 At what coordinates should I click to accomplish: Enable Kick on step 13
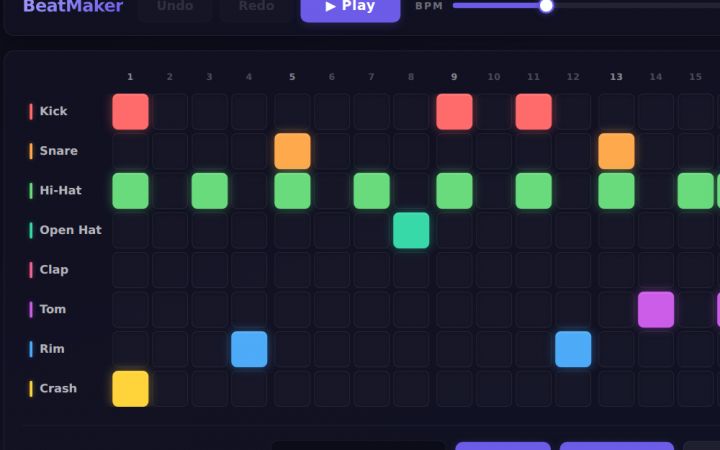pyautogui.click(x=616, y=112)
